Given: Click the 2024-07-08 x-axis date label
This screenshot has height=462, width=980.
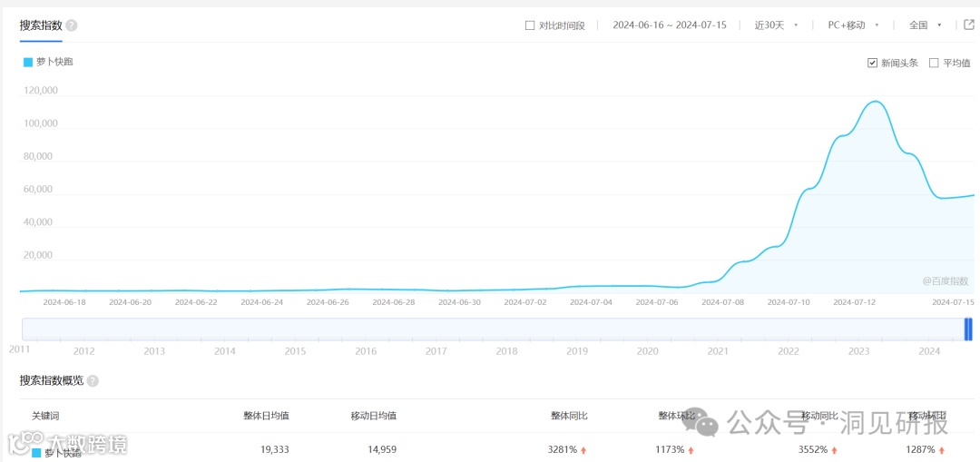Looking at the screenshot, I should tap(723, 302).
